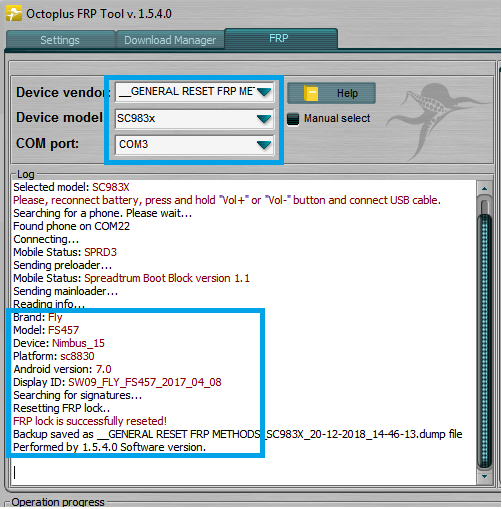Expand the COM port dropdown arrow
The width and height of the screenshot is (502, 509).
[x=264, y=145]
